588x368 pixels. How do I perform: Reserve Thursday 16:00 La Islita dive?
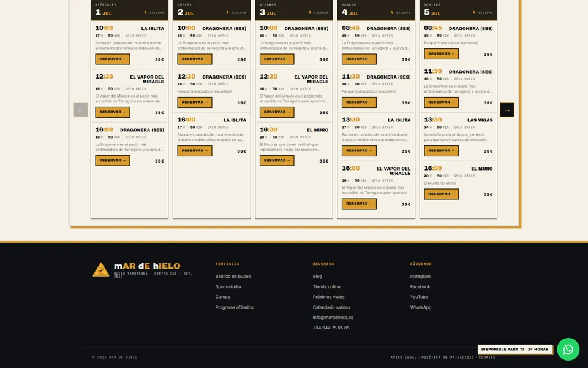(x=195, y=151)
